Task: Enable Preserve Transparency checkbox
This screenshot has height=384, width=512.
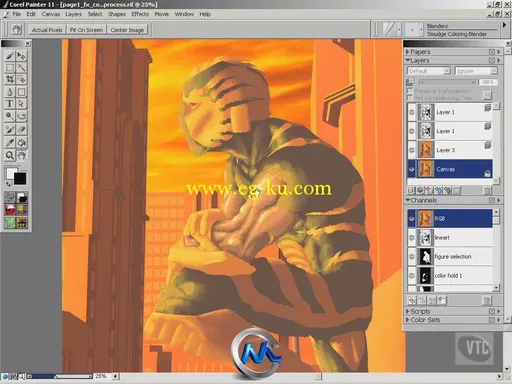Action: click(x=410, y=91)
